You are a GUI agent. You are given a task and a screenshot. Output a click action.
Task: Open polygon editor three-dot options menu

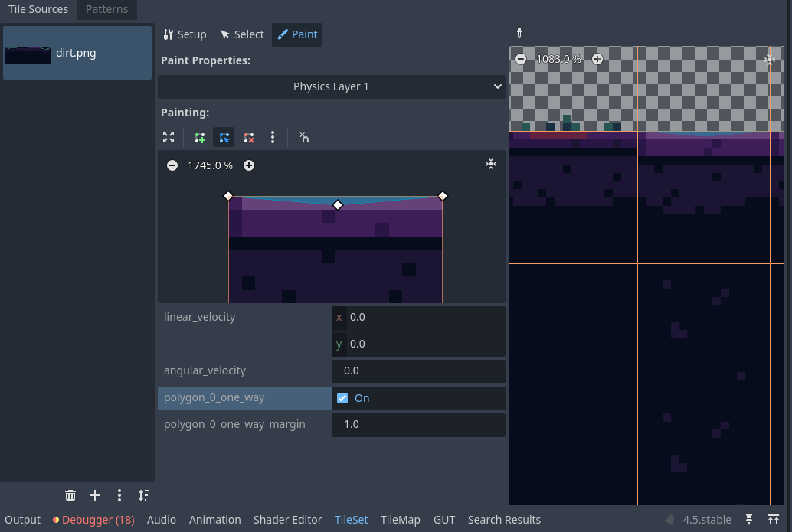coord(273,138)
